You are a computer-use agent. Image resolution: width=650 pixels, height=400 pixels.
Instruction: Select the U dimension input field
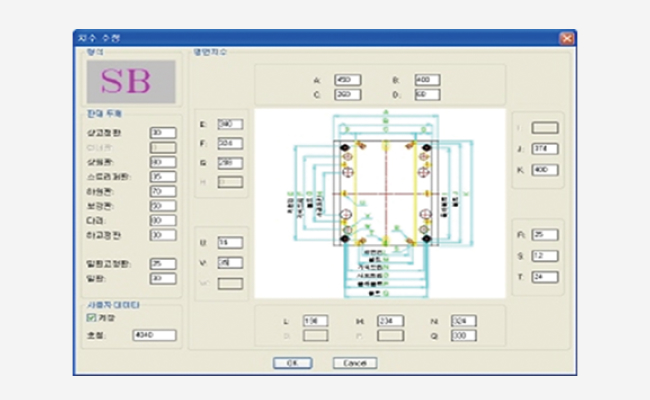click(230, 243)
